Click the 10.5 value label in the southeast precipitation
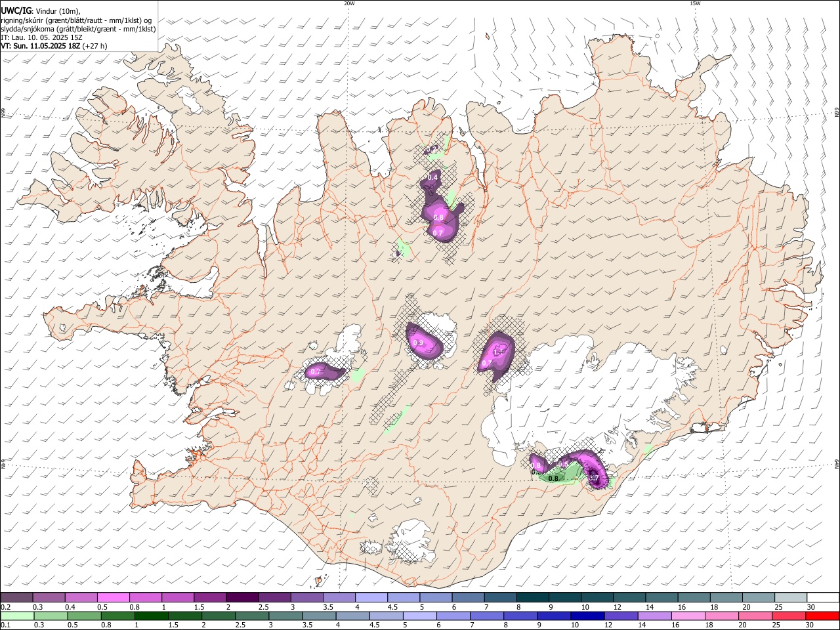 click(x=561, y=465)
